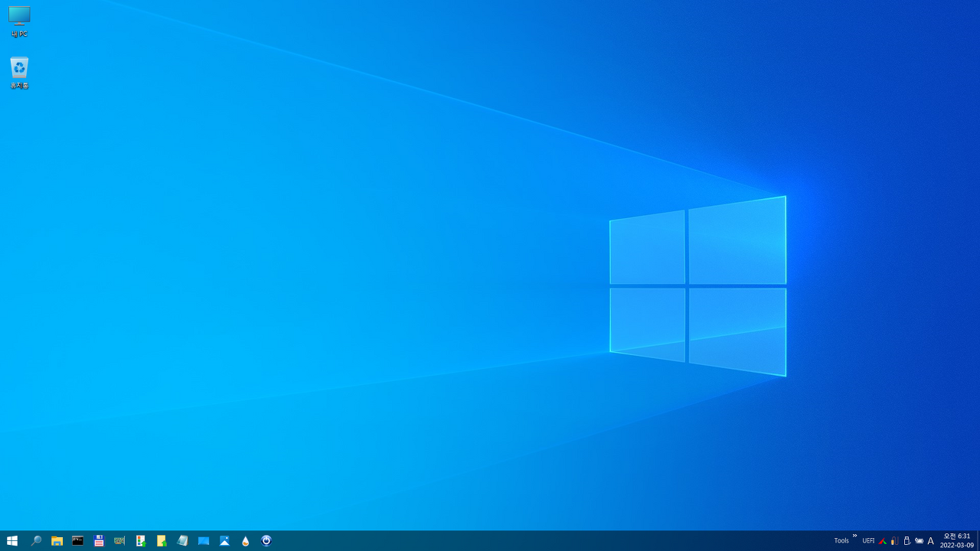Screen dimensions: 980x551
Task: Open the picture viewer mountain icon
Action: (224, 540)
